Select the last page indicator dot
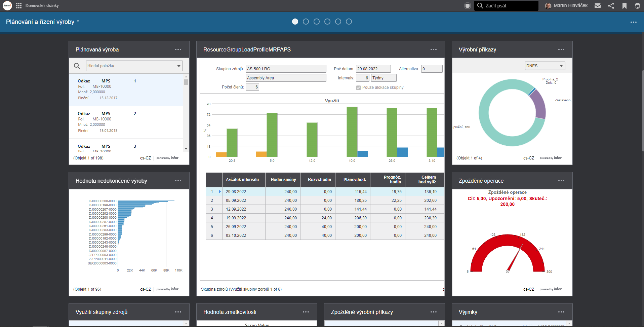The width and height of the screenshot is (644, 327). pyautogui.click(x=349, y=22)
